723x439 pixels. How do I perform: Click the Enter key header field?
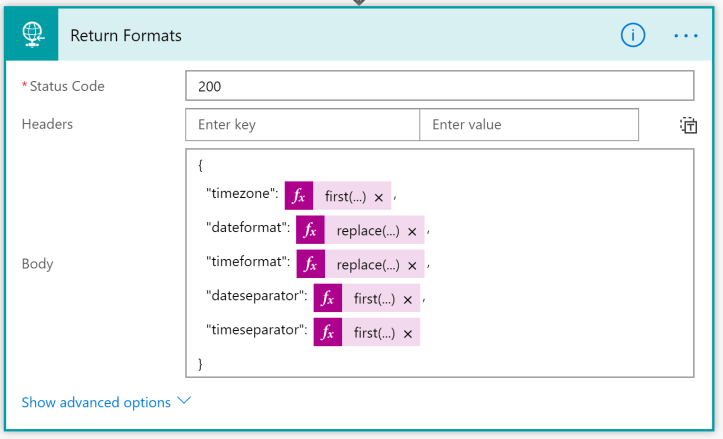pyautogui.click(x=302, y=125)
